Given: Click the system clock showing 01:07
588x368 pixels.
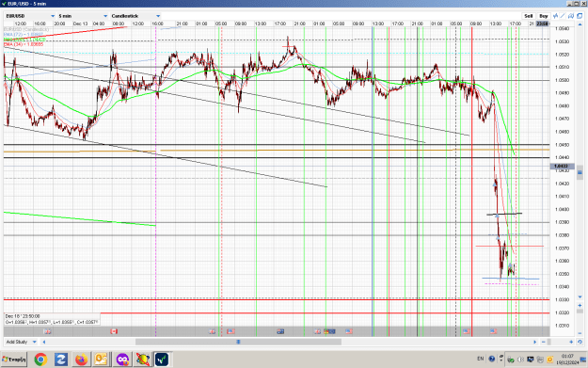Looking at the screenshot, I should click(568, 359).
